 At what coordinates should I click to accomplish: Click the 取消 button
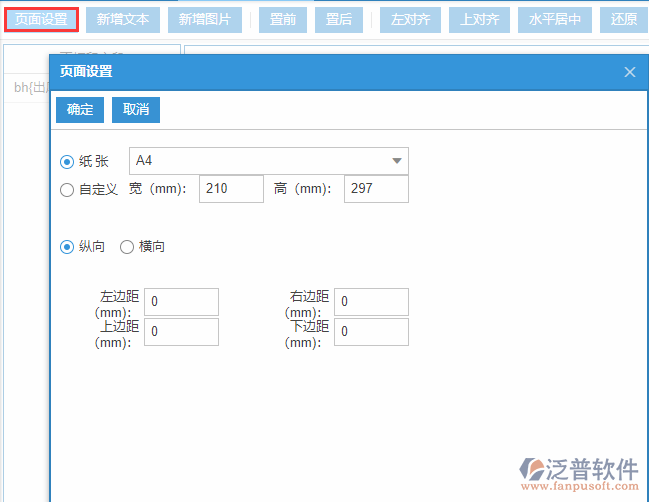coord(136,110)
